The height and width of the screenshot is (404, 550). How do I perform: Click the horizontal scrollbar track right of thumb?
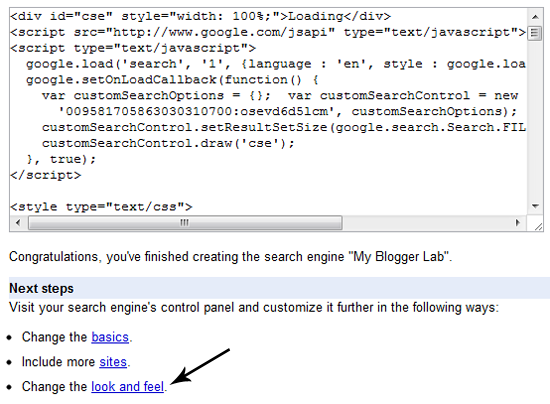tap(426, 223)
